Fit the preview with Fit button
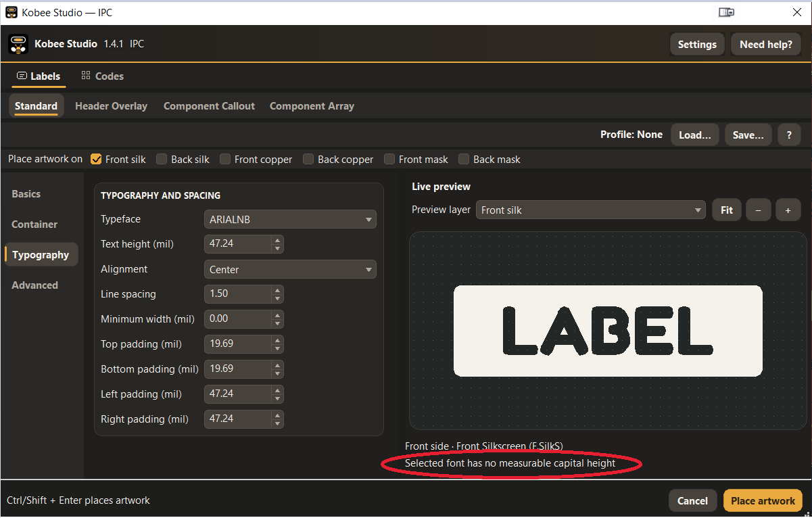Viewport: 812px width, 518px height. click(x=727, y=210)
